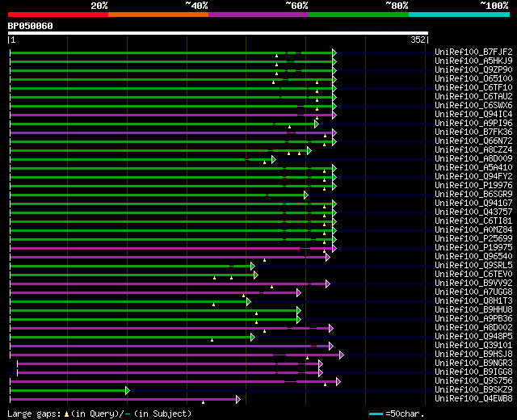Screen dimensions: 517x420
Task: Open the UniRef100_Q43757 entry label
Action: (x=473, y=212)
